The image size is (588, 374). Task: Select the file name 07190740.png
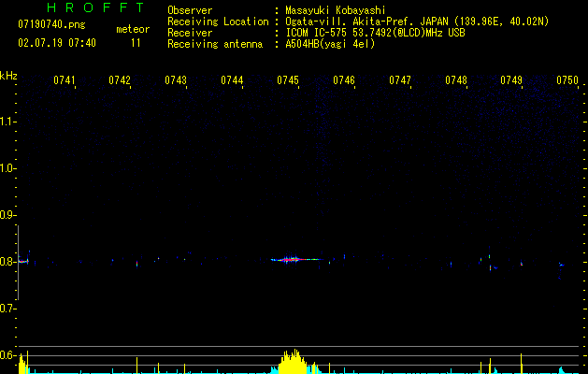[x=51, y=24]
